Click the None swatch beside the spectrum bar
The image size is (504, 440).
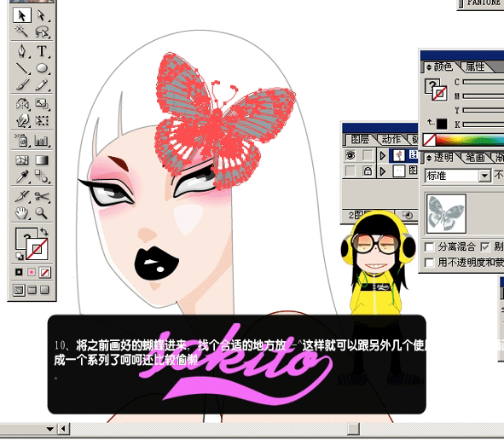click(429, 140)
